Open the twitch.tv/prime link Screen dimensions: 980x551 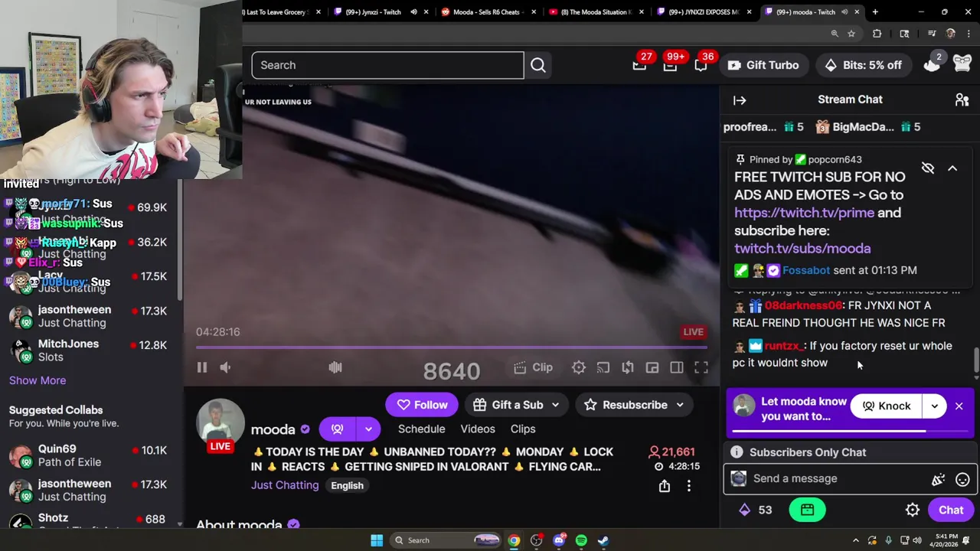[x=804, y=213]
